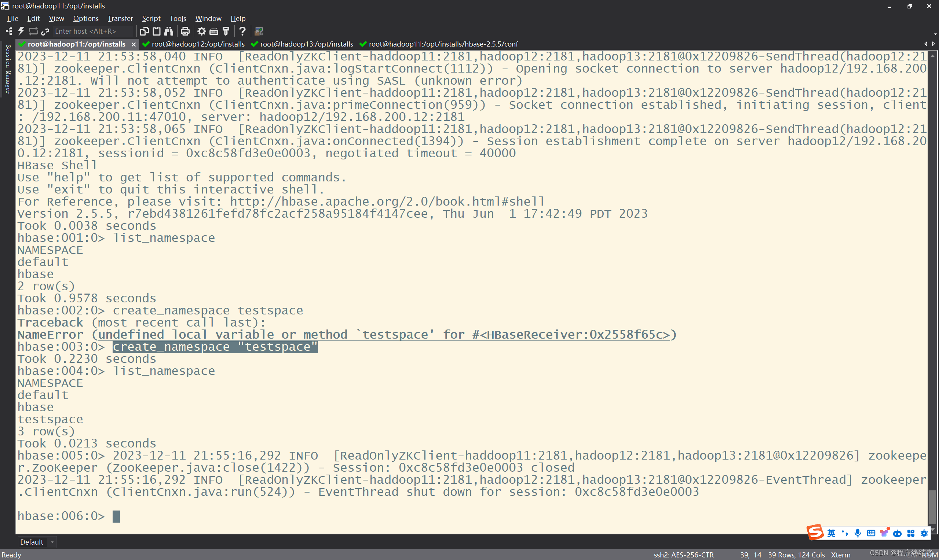Viewport: 939px width, 560px height.
Task: Click the Public Key key icon
Action: point(226,31)
